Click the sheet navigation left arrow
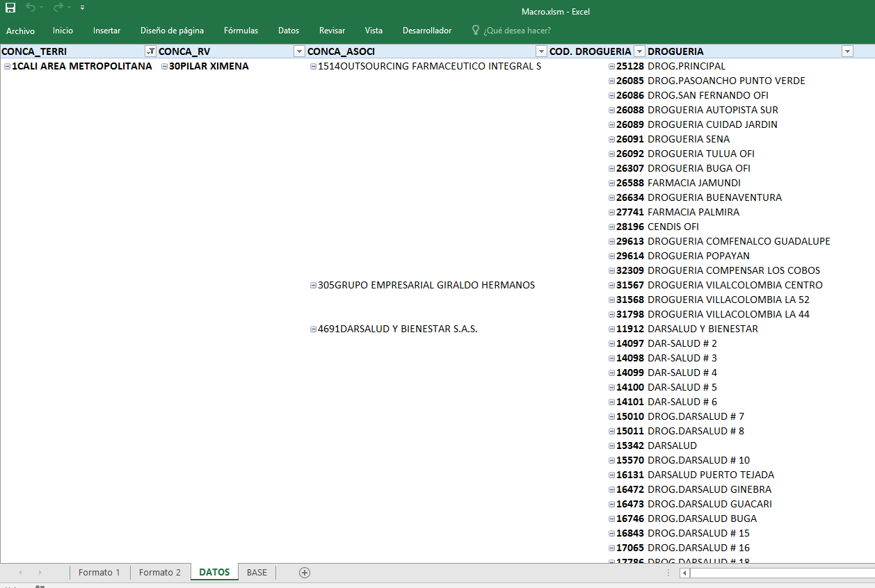Viewport: 875px width, 588px height. pyautogui.click(x=20, y=573)
